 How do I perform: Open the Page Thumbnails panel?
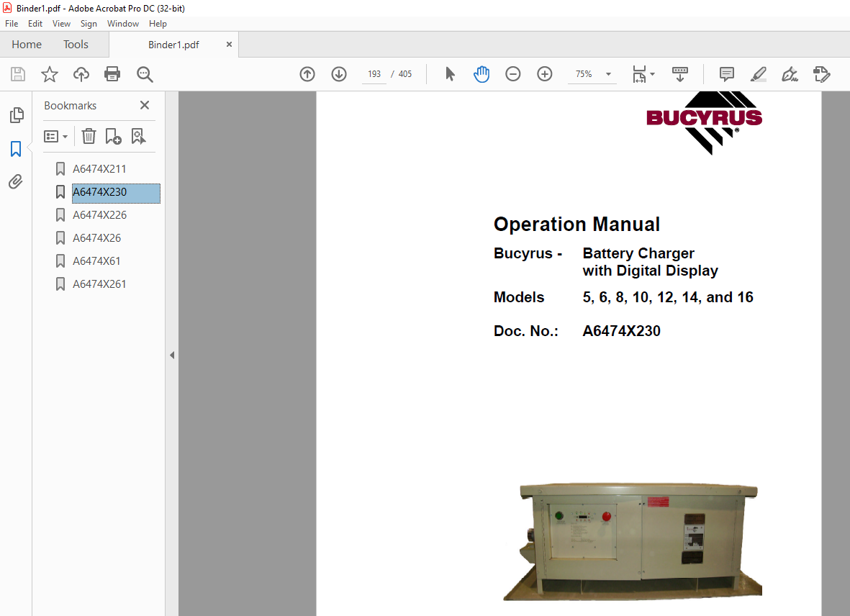17,115
